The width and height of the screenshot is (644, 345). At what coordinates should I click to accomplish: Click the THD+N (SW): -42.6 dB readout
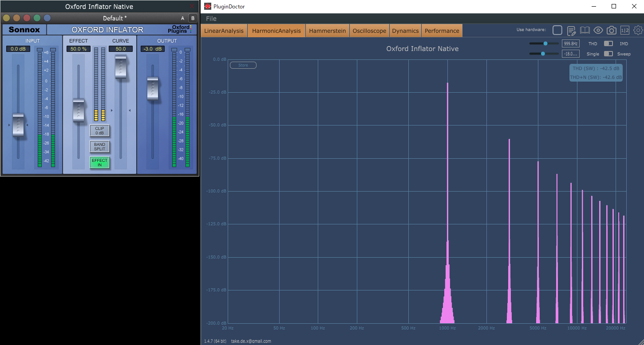pos(596,78)
